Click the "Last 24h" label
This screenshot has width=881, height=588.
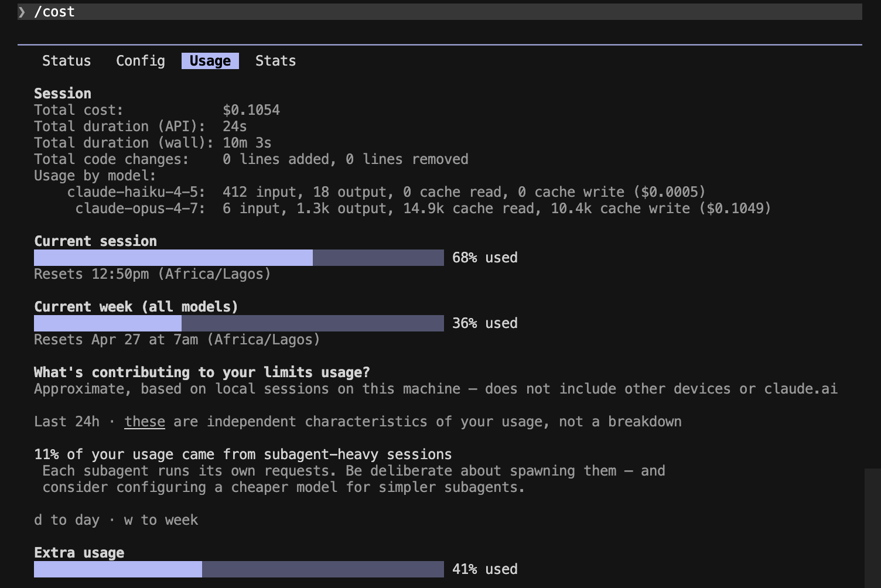pos(67,422)
